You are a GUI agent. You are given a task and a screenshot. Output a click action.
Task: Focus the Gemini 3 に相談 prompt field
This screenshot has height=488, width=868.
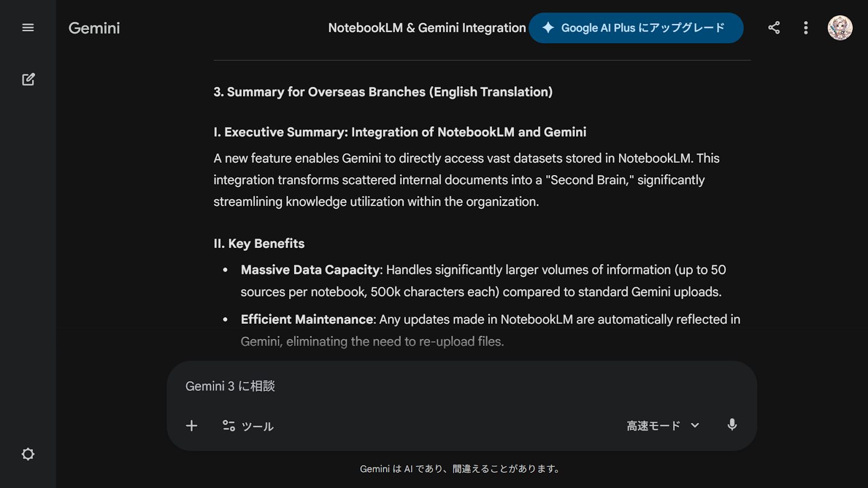point(461,386)
